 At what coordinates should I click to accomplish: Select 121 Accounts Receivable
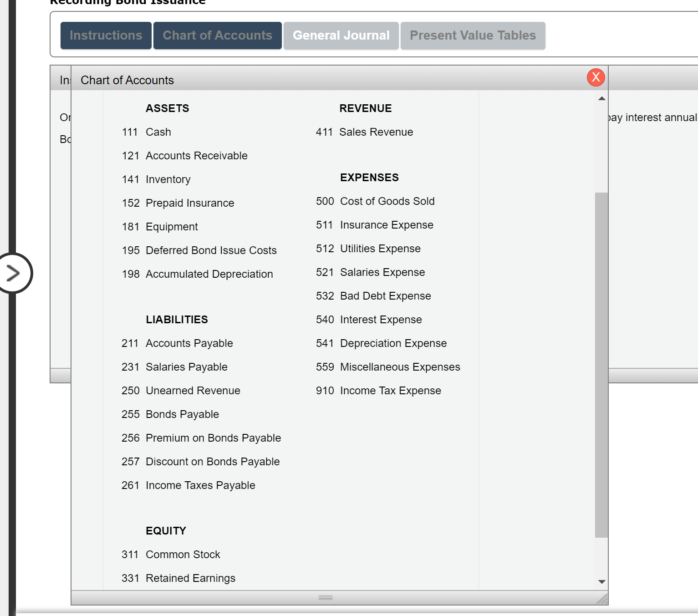click(x=185, y=156)
